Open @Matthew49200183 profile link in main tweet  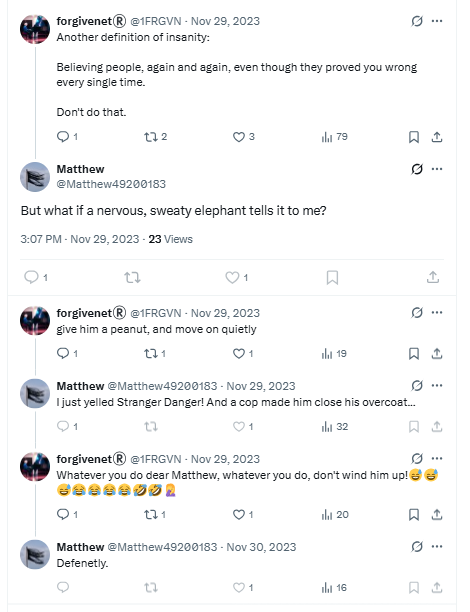111,184
